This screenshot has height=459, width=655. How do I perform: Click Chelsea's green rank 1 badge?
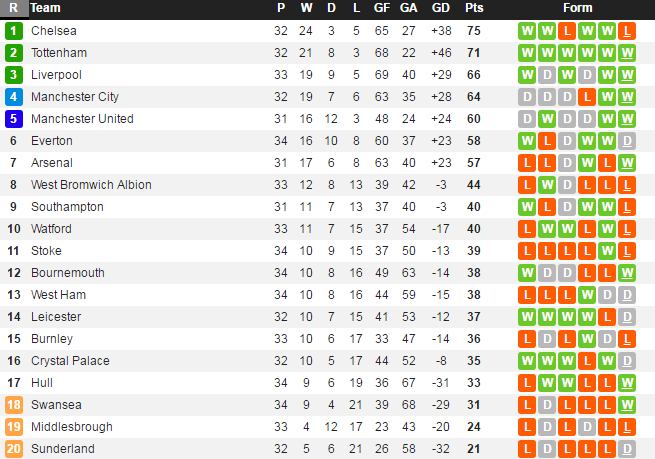click(13, 31)
